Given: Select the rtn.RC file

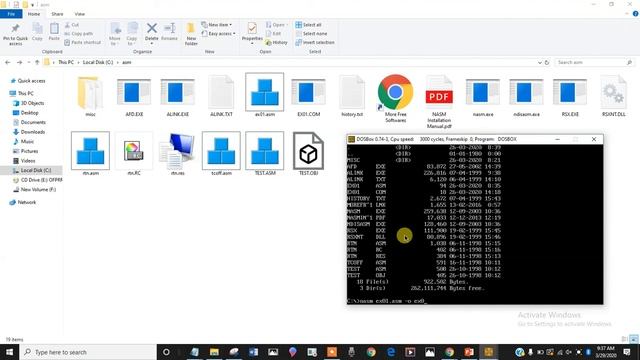Looking at the screenshot, I should (x=134, y=154).
